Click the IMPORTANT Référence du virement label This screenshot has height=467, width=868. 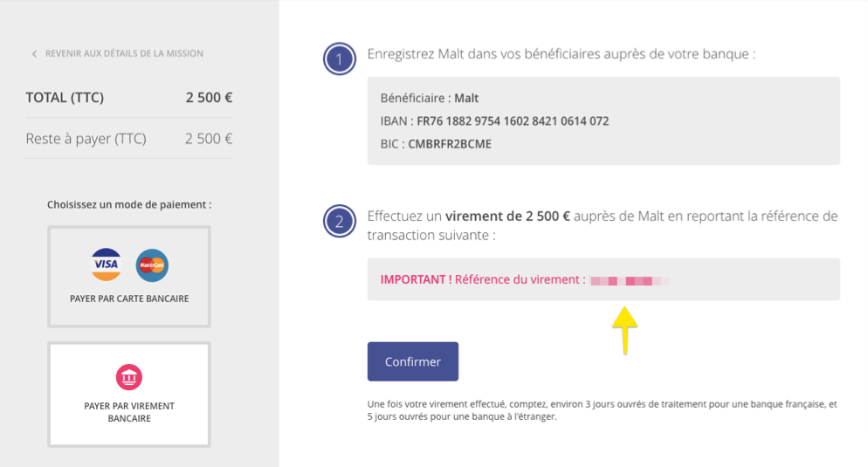pyautogui.click(x=483, y=279)
